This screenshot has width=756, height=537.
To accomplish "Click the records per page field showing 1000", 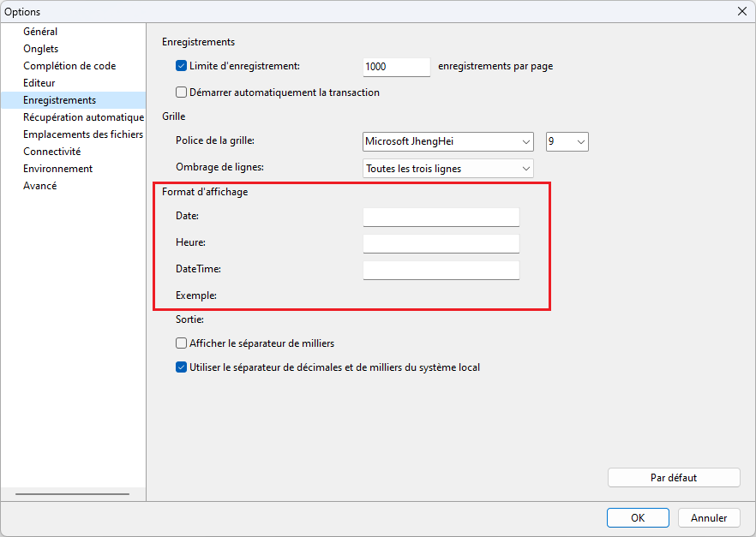I will (x=396, y=67).
